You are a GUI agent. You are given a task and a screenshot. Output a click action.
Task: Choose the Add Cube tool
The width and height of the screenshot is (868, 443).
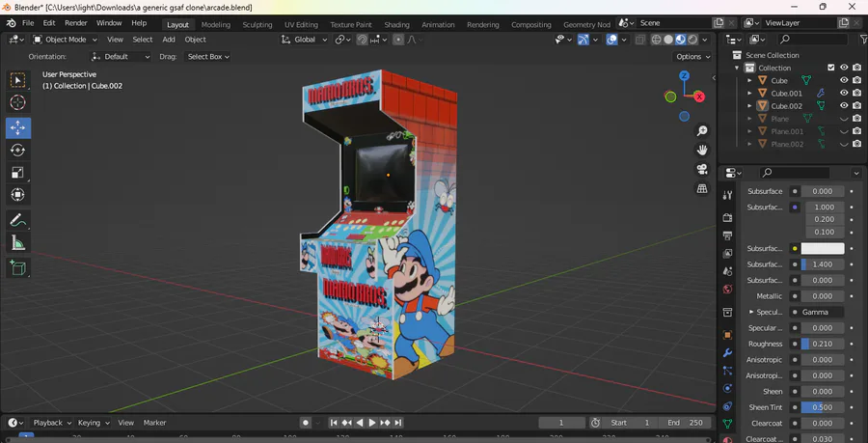17,268
